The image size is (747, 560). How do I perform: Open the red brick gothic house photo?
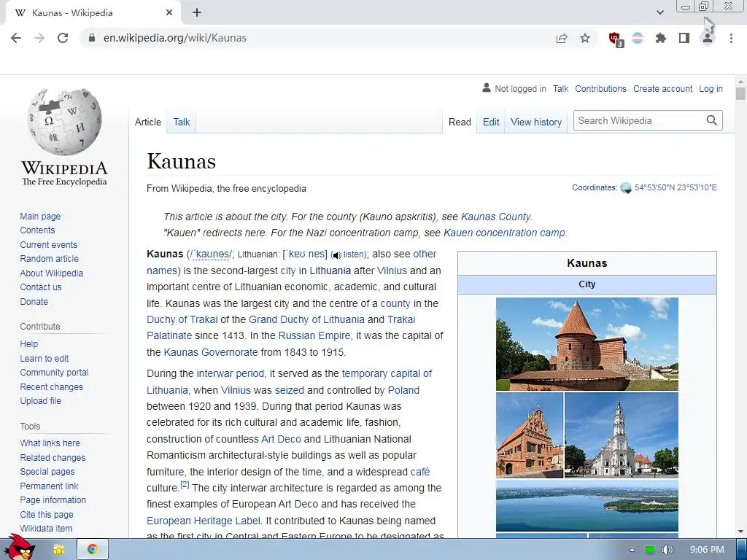[x=530, y=435]
